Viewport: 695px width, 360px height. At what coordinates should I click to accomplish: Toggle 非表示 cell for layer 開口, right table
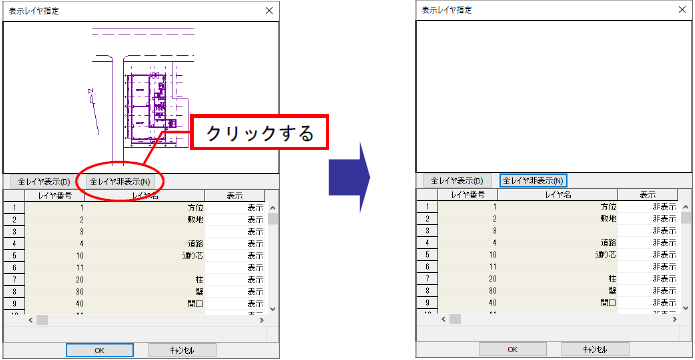[x=648, y=303]
